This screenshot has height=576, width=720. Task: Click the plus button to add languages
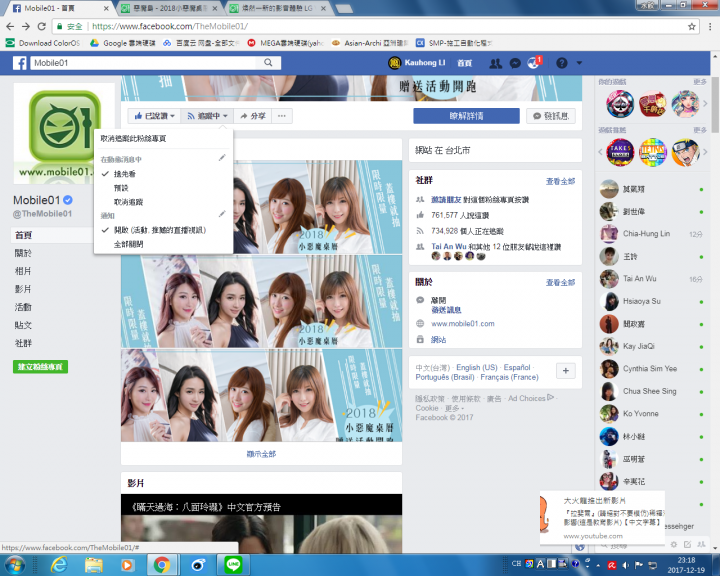coord(566,371)
